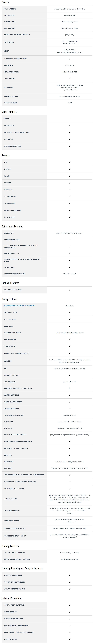Click the Trimix Support checkmark icon
This screenshot has width=93, height=644.
pyautogui.click(x=69, y=347)
